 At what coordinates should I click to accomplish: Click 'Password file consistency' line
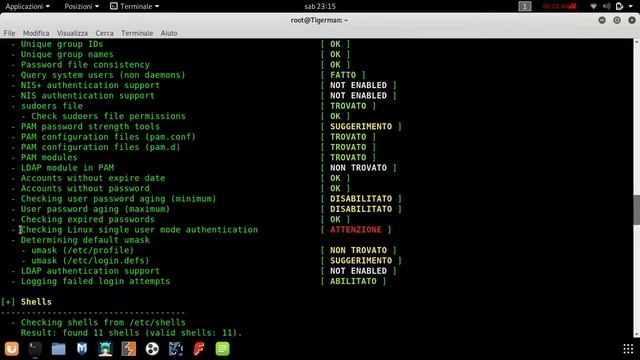[x=85, y=64]
